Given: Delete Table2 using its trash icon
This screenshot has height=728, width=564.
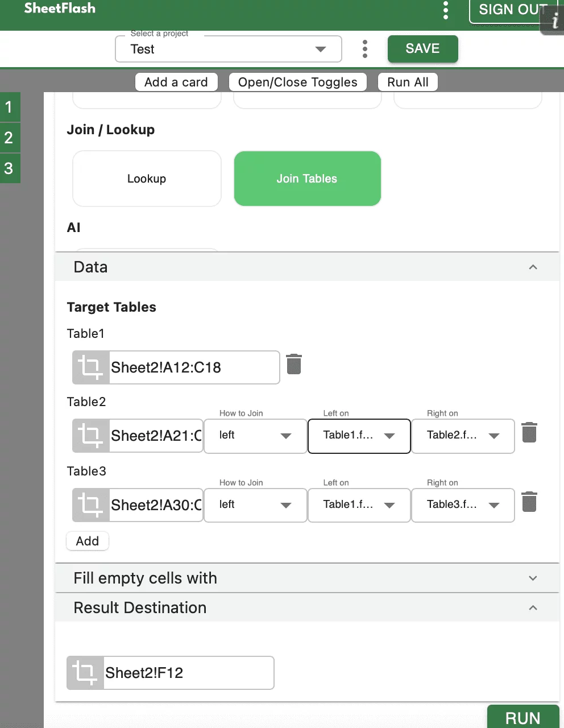Looking at the screenshot, I should (x=529, y=433).
